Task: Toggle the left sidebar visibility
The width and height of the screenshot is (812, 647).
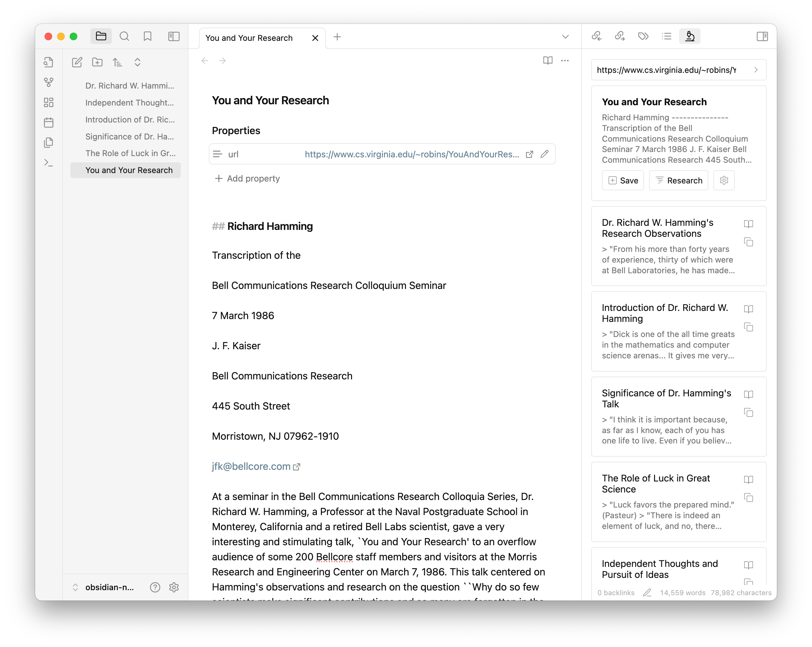Action: point(174,36)
